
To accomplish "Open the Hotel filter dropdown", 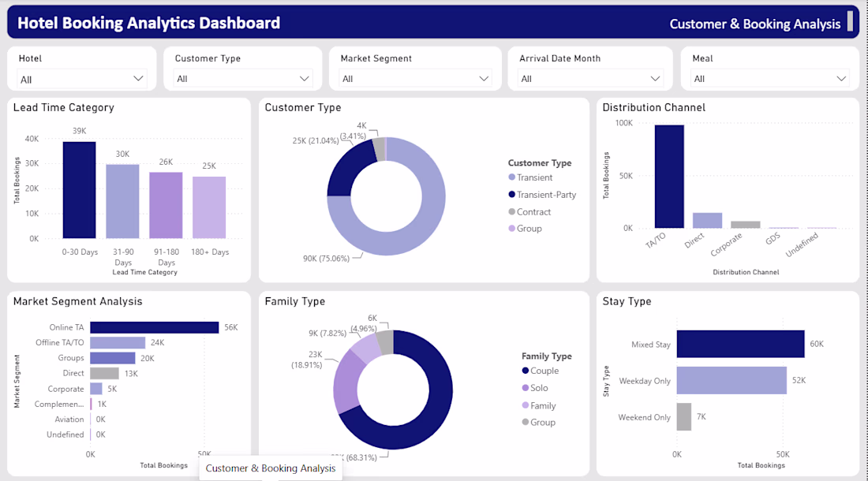I will pyautogui.click(x=81, y=79).
